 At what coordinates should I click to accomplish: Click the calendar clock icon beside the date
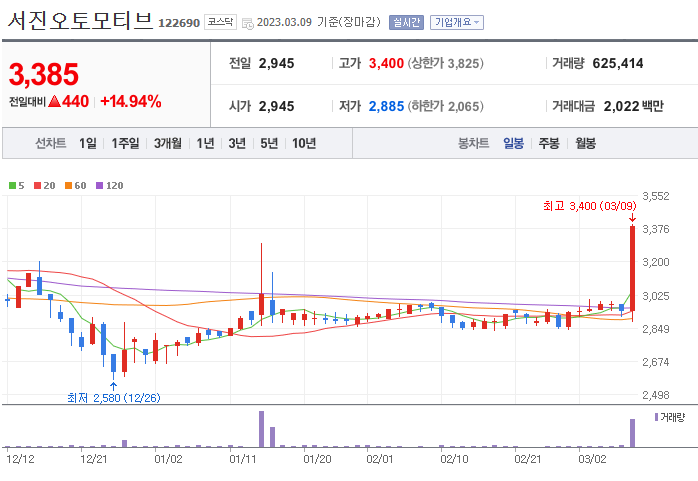[248, 24]
